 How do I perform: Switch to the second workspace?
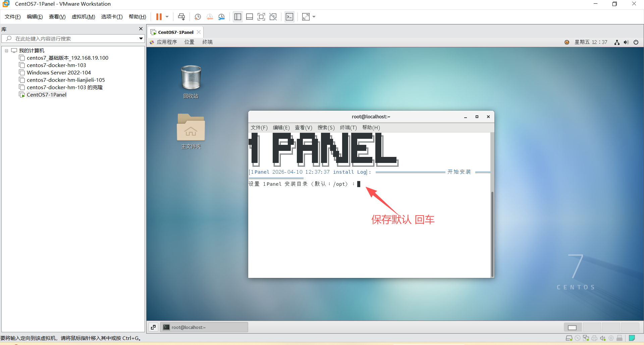(592, 327)
